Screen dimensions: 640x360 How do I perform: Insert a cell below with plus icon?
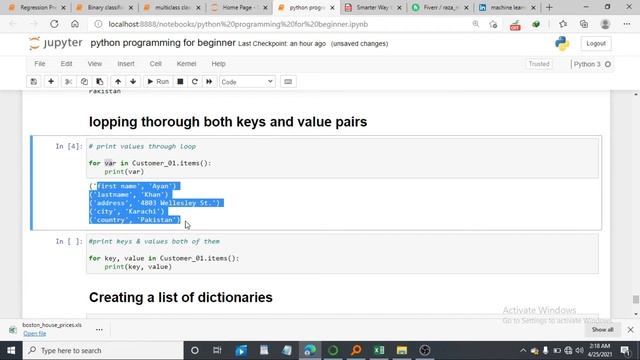tap(51, 82)
